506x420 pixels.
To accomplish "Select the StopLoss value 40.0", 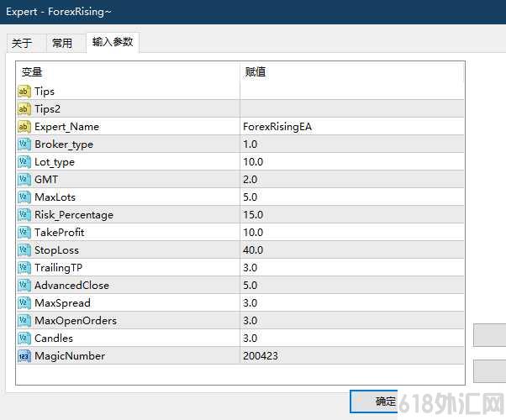I will click(x=253, y=250).
